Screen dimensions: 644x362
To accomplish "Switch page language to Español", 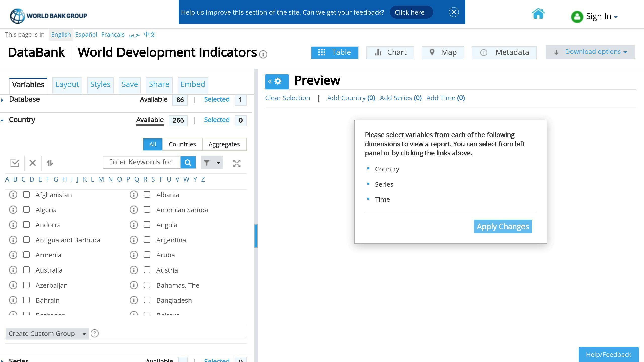I will click(x=86, y=35).
